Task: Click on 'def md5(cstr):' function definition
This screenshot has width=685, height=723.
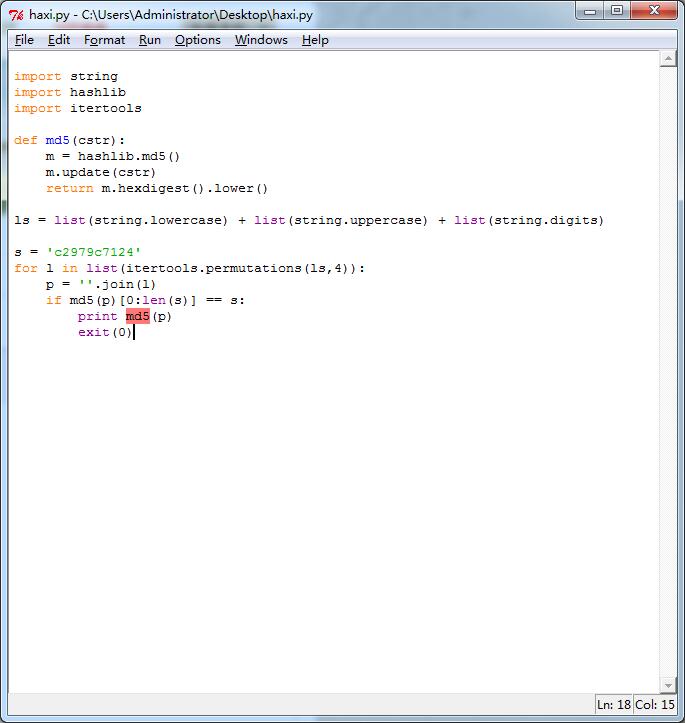Action: point(70,140)
